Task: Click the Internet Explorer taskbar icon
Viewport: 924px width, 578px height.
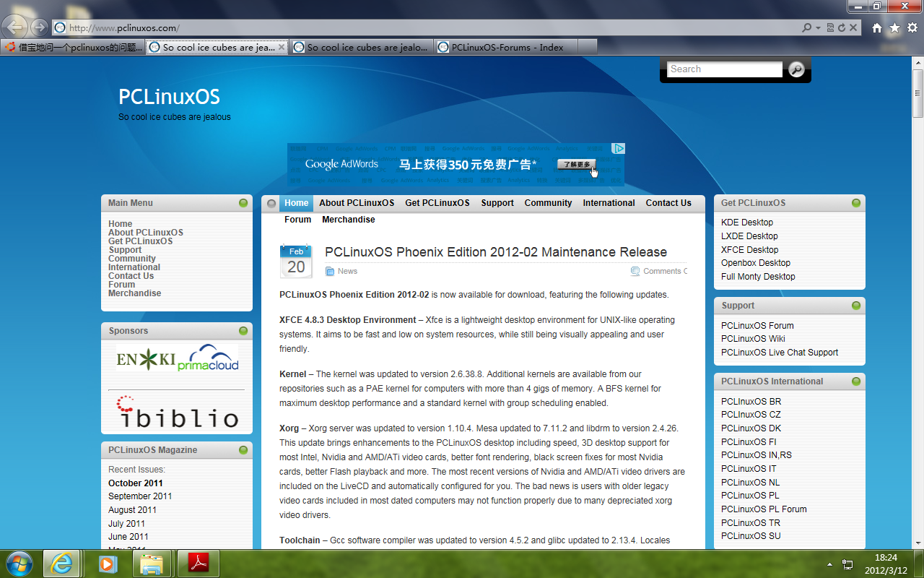Action: coord(61,564)
